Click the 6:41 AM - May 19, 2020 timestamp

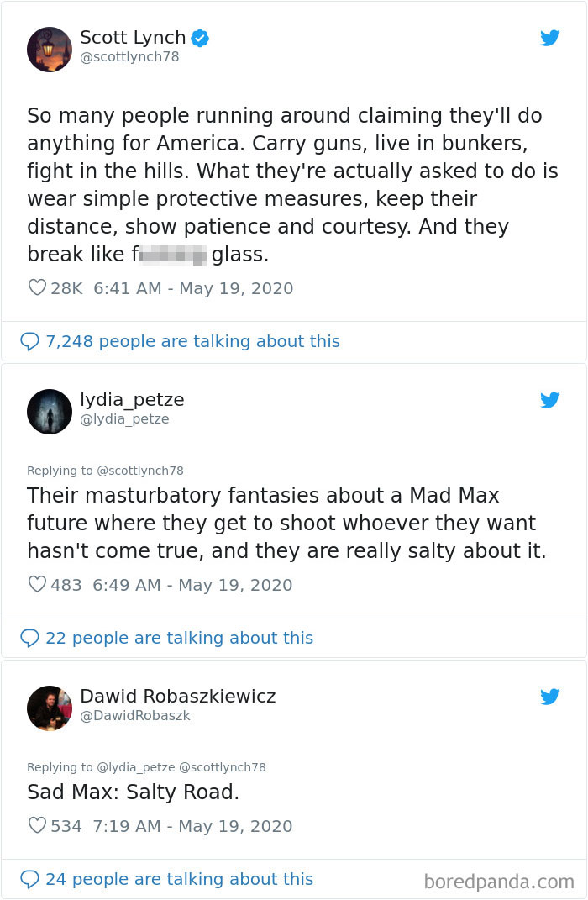[x=193, y=288]
